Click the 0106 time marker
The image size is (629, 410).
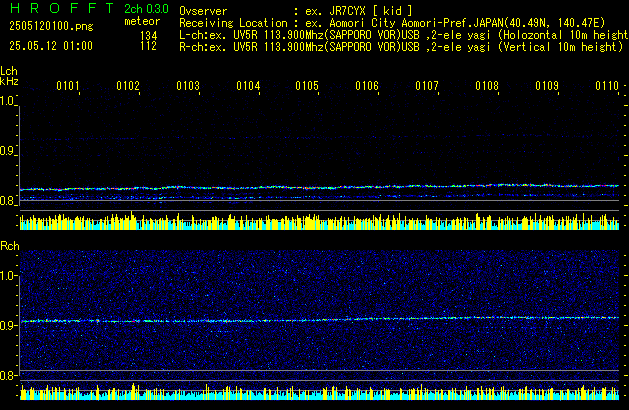[367, 86]
